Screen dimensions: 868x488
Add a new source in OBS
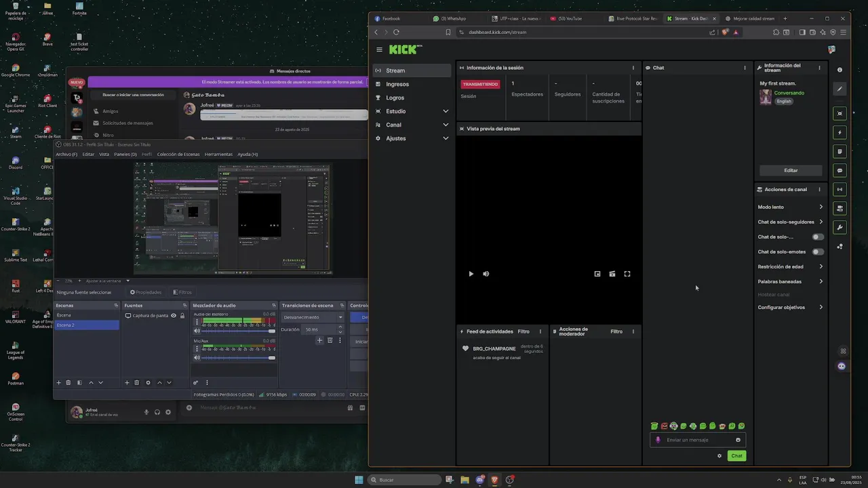coord(127,383)
